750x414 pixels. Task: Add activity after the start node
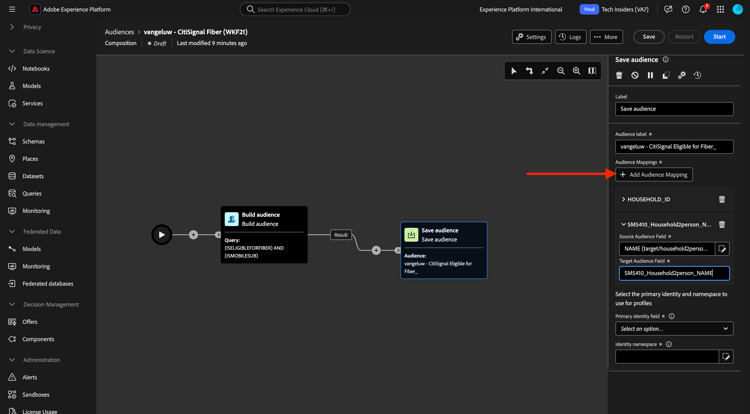[x=193, y=235]
